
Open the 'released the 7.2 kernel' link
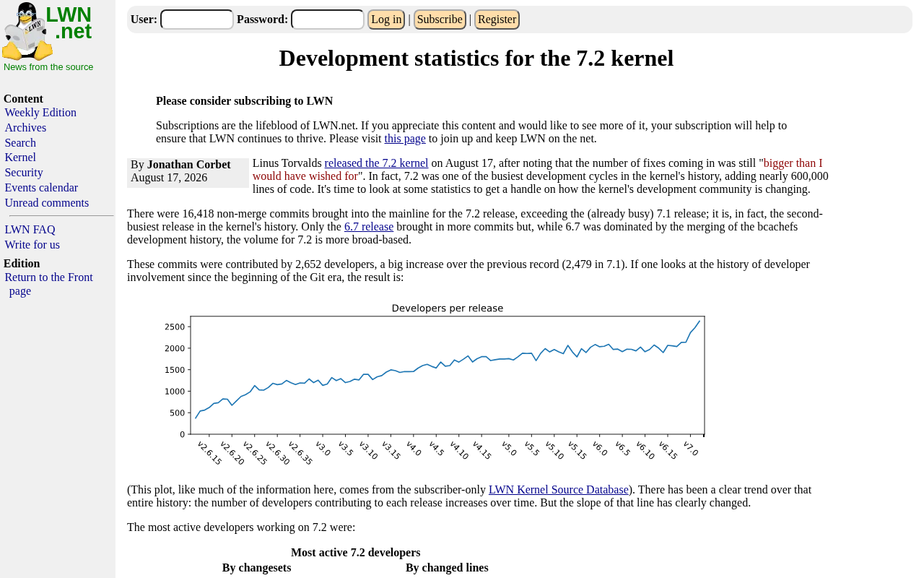click(x=376, y=163)
